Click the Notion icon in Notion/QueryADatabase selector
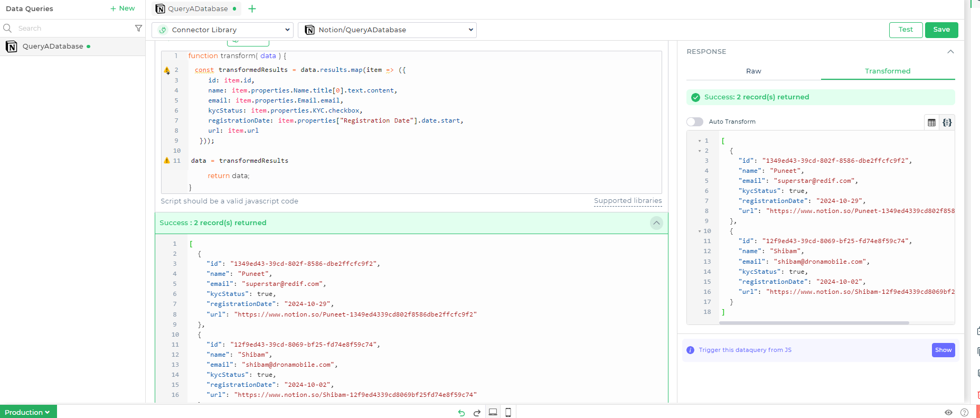This screenshot has width=980, height=418. click(310, 30)
